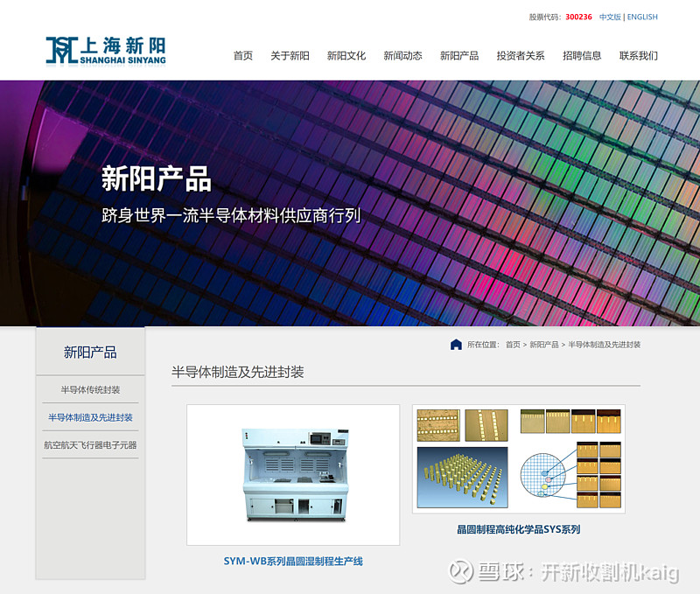Image resolution: width=700 pixels, height=594 pixels.
Task: Click the home icon beside 所在位置
Action: [456, 345]
